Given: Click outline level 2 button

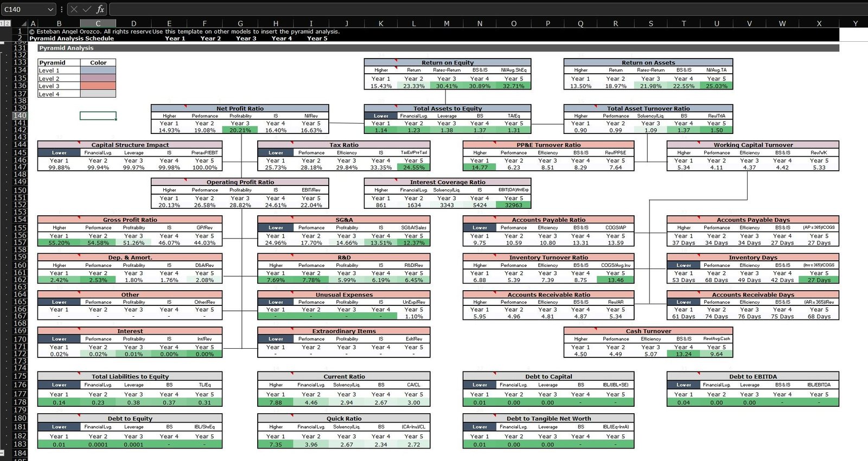Looking at the screenshot, I should coord(8,23).
